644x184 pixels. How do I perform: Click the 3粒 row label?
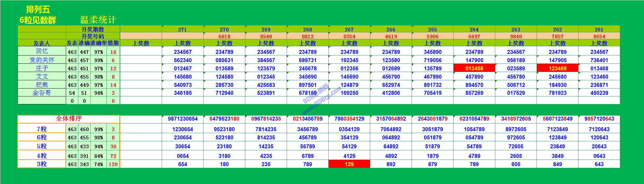(x=42, y=164)
